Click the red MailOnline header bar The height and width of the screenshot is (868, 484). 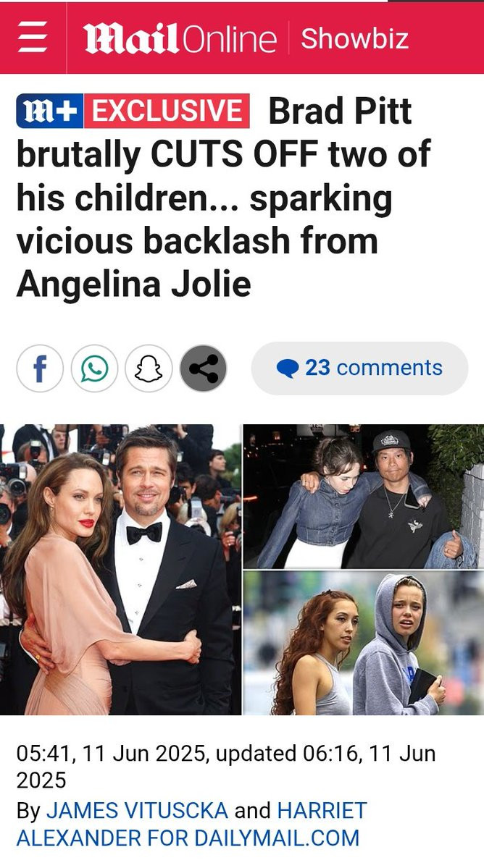(x=242, y=38)
